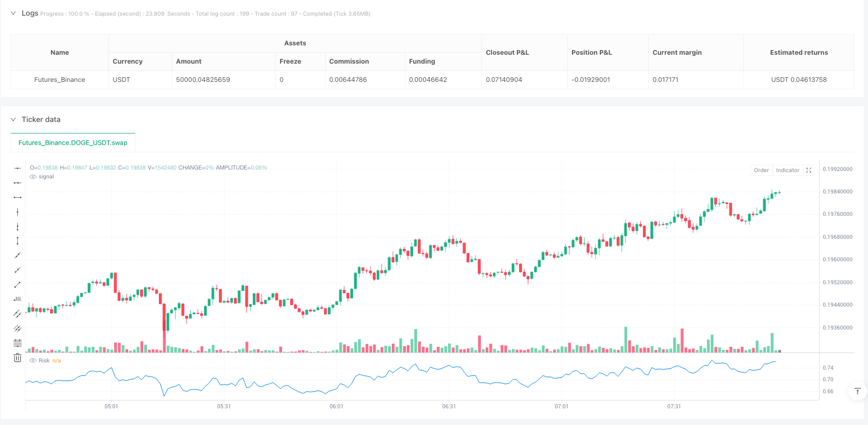Select the diagonal segment drawing tool
Viewport: 868px width, 425px height.
coord(17,285)
